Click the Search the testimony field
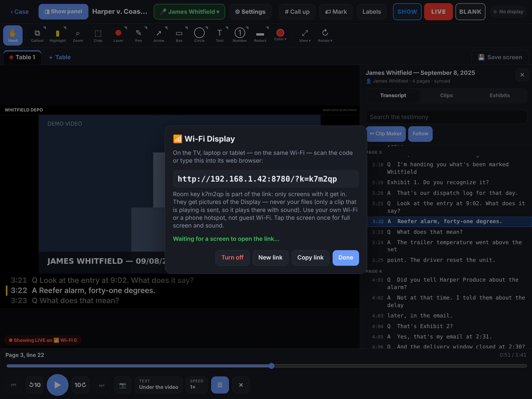Viewport: 532px width, 399px height. click(x=446, y=117)
